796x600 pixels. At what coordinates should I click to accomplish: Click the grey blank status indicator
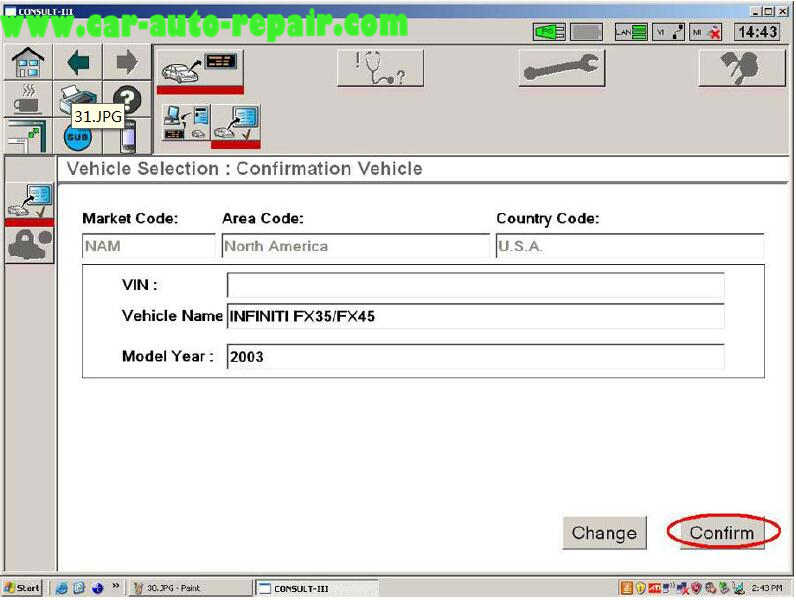tap(586, 32)
